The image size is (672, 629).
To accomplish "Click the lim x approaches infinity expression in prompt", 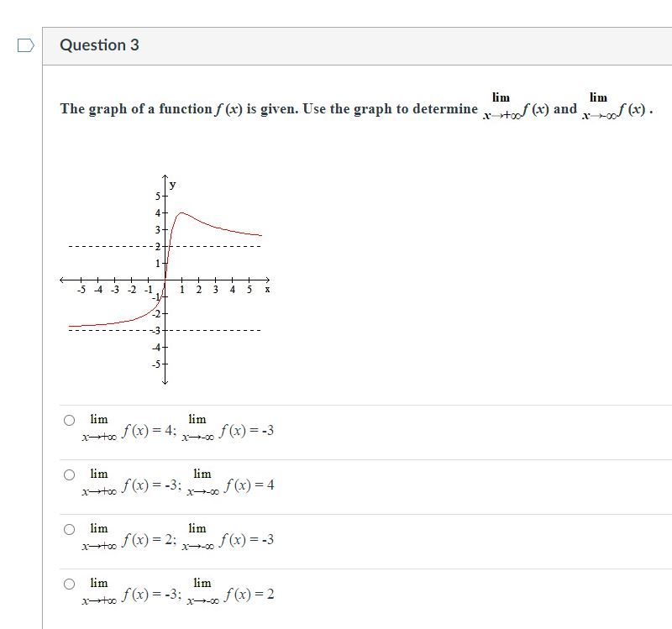I will pos(501,105).
